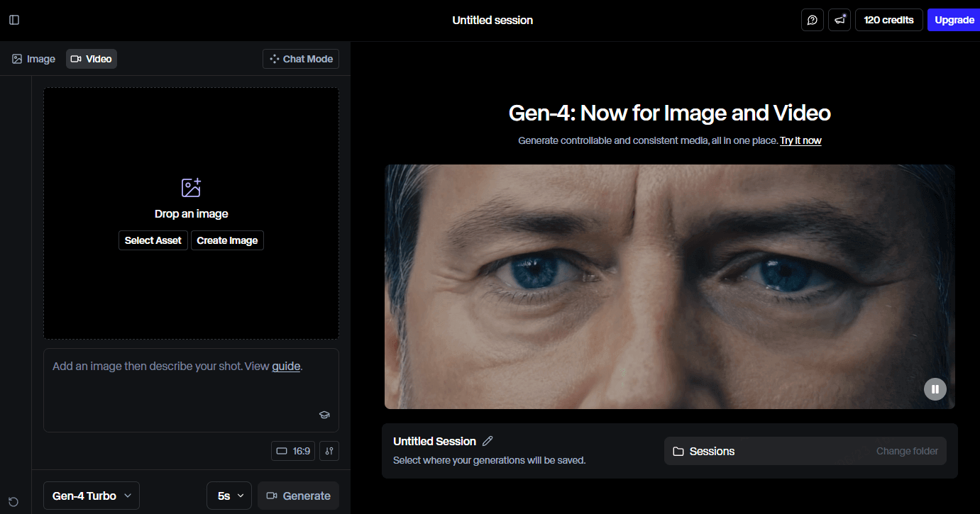Toggle Chat Mode on
Viewport: 980px width, 514px height.
pos(301,59)
